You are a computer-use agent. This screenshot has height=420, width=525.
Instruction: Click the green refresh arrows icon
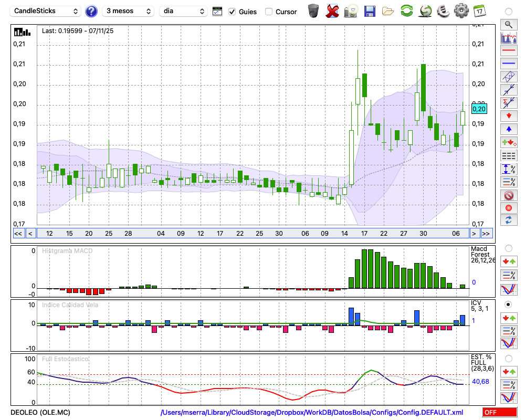tap(406, 11)
